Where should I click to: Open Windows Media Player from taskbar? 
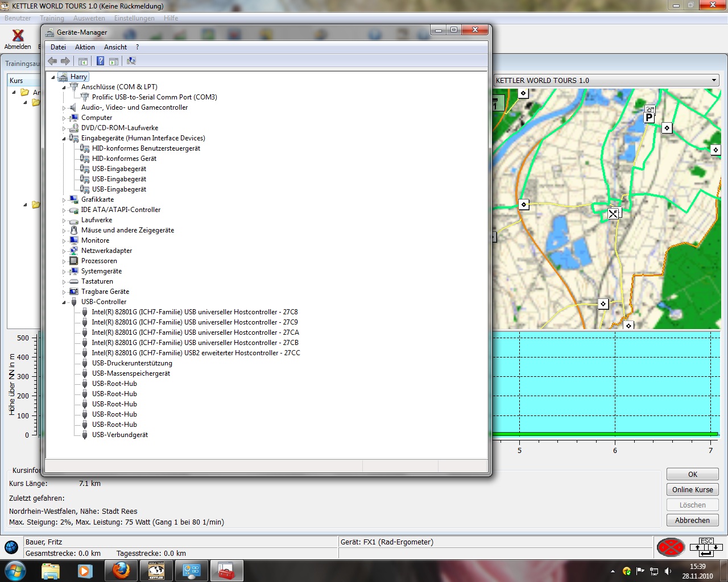click(85, 571)
